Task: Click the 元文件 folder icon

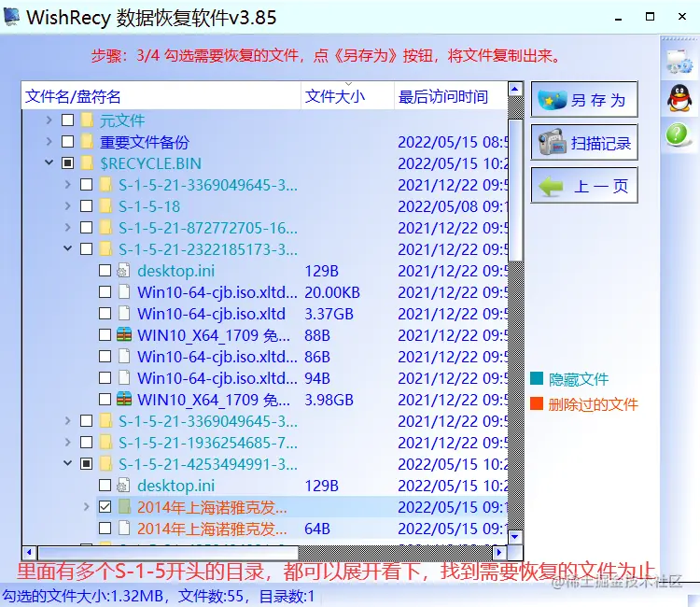Action: click(x=87, y=120)
